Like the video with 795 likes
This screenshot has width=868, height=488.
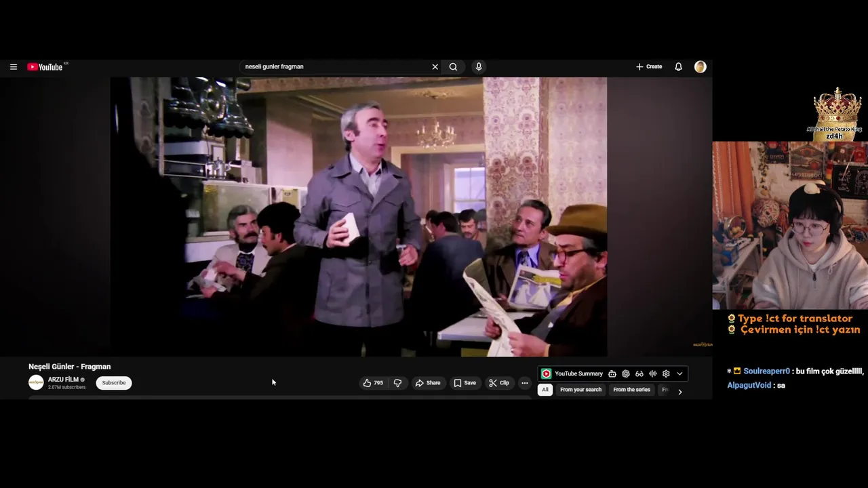click(373, 383)
